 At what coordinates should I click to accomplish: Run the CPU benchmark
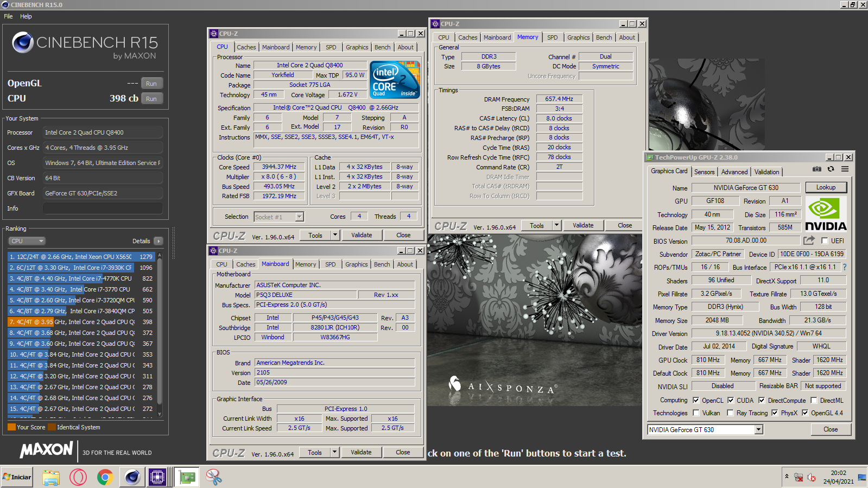click(151, 99)
